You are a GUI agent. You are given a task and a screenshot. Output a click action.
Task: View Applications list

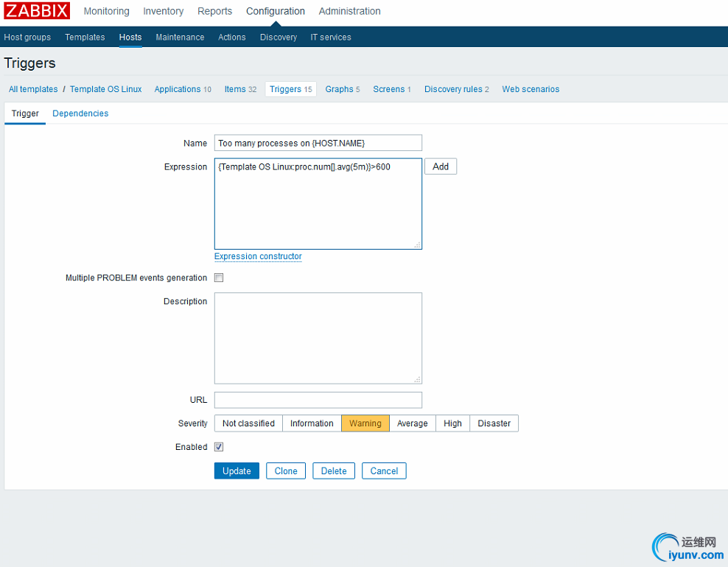tap(183, 89)
